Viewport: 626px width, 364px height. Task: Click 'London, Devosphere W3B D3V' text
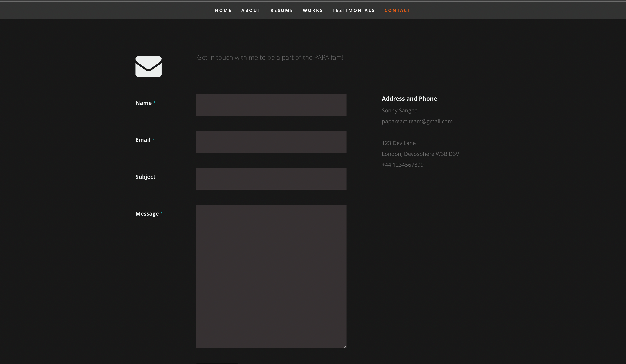pos(420,154)
